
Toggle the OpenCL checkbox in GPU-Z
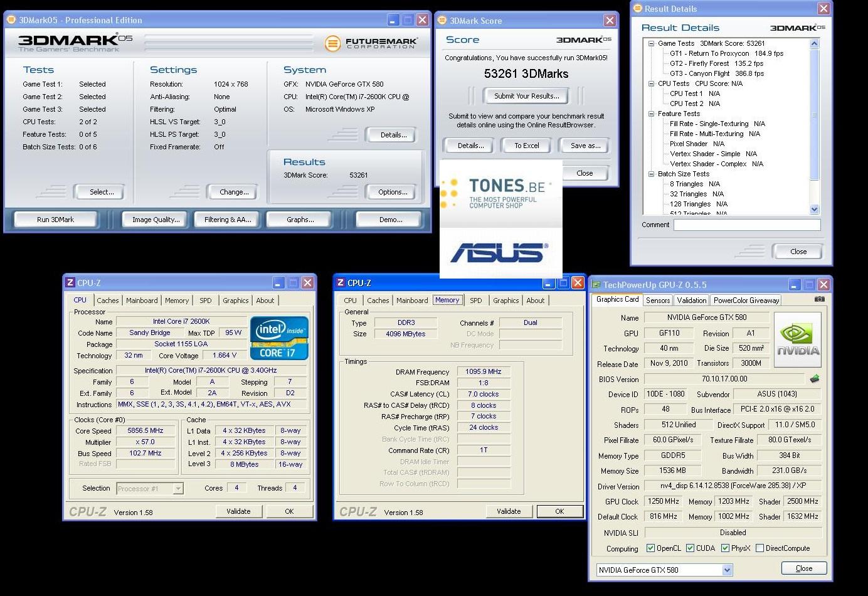tap(651, 548)
